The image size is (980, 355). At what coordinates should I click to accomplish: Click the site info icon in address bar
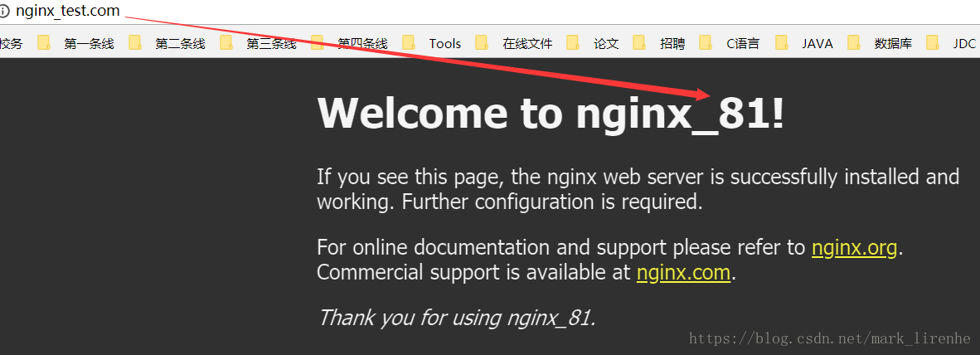click(4, 12)
